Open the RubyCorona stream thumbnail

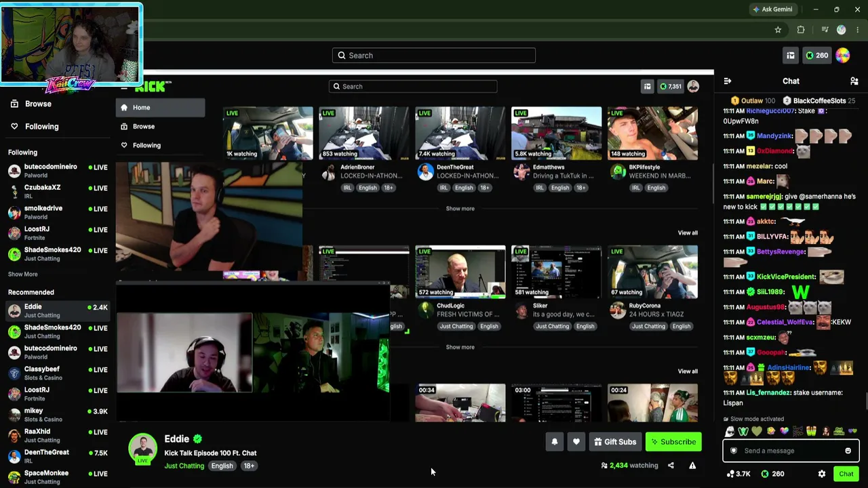[652, 272]
